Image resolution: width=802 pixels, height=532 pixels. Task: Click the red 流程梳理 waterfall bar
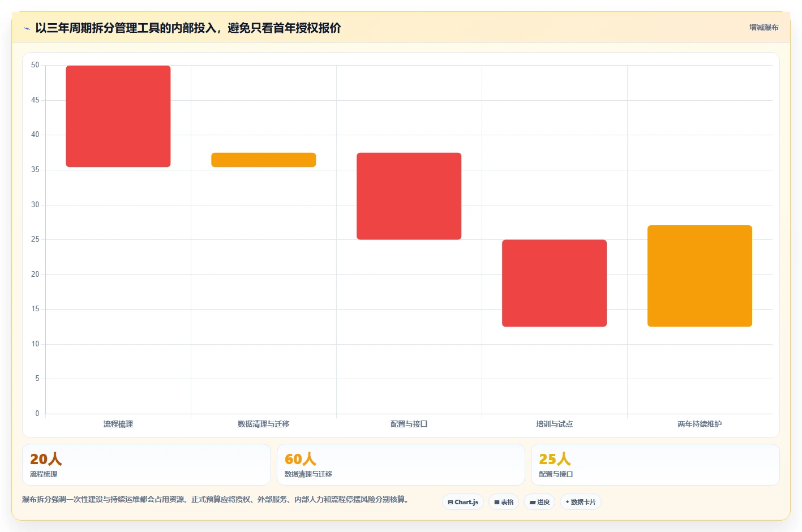click(x=118, y=116)
